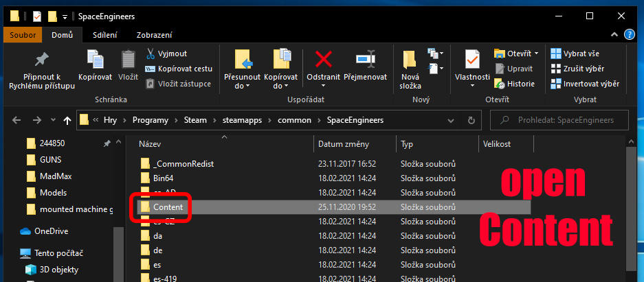This screenshot has height=282, width=644.
Task: Click Upravit in the ribbon
Action: 513,69
